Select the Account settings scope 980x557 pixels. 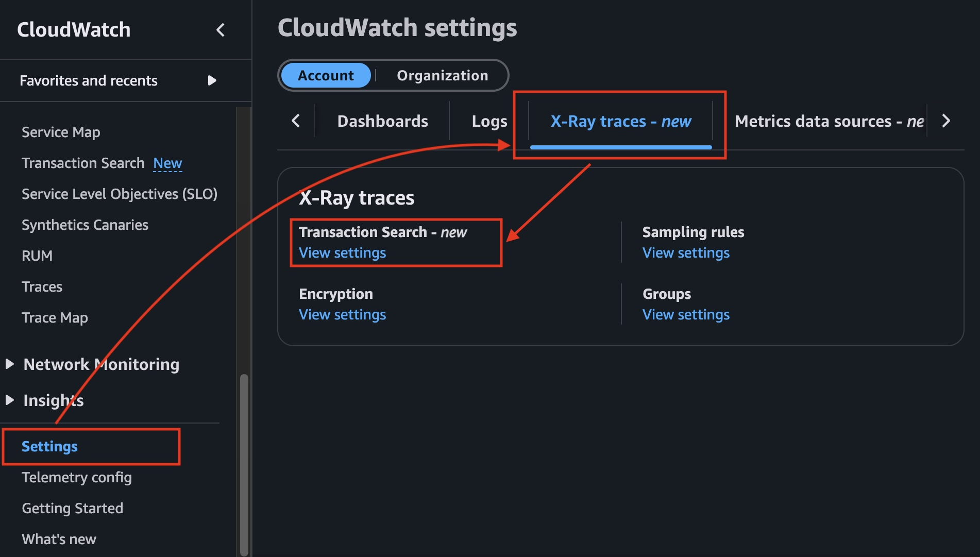tap(325, 75)
